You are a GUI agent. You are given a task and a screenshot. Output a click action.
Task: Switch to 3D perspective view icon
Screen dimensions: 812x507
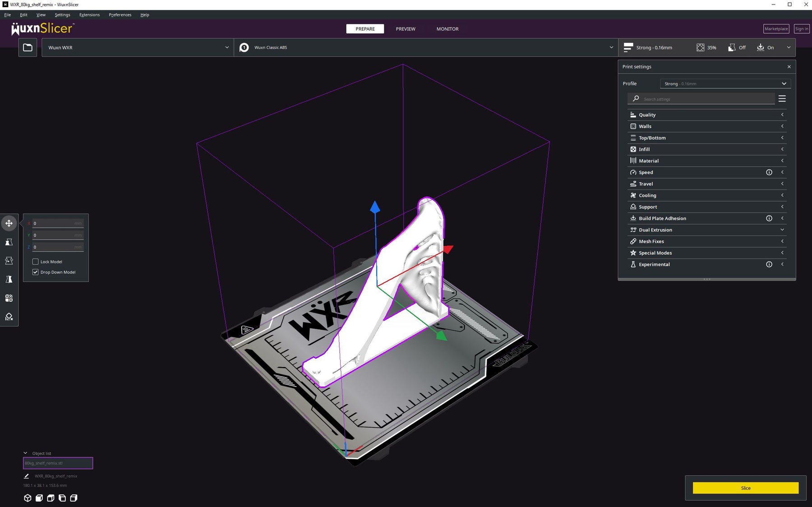(x=28, y=498)
